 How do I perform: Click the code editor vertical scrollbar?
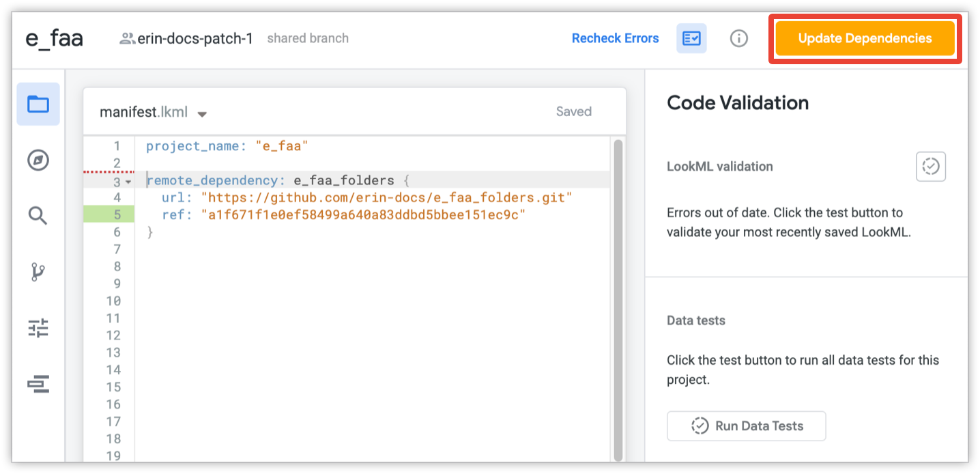pos(618,294)
